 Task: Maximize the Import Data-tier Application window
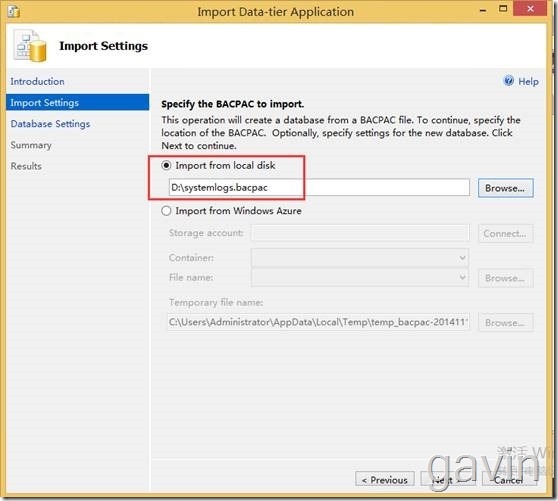coord(503,9)
